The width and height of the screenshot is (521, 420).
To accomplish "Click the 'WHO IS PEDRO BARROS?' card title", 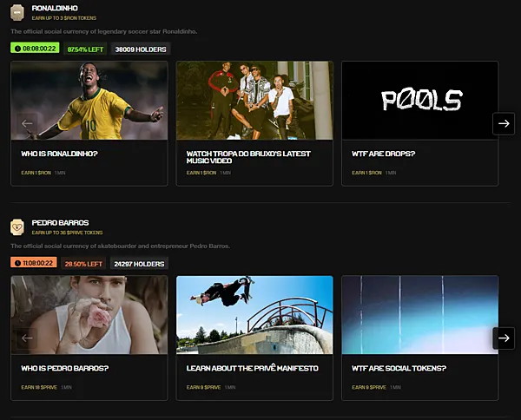I will coord(65,368).
